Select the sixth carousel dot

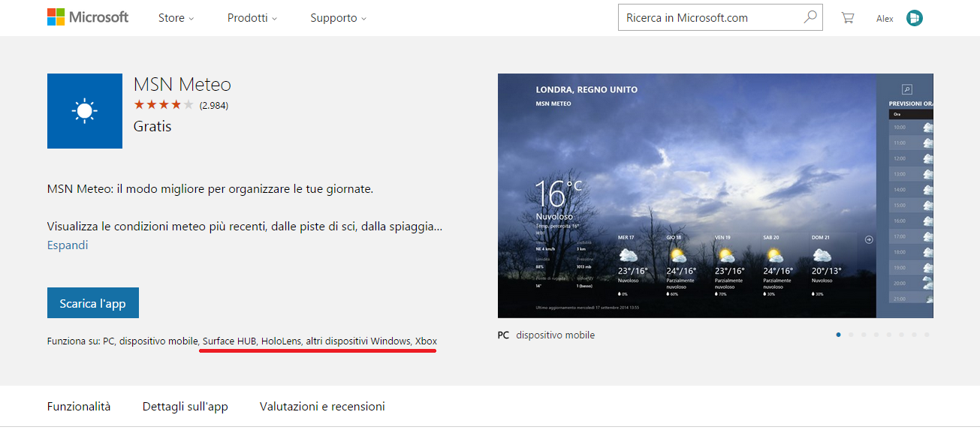(902, 335)
